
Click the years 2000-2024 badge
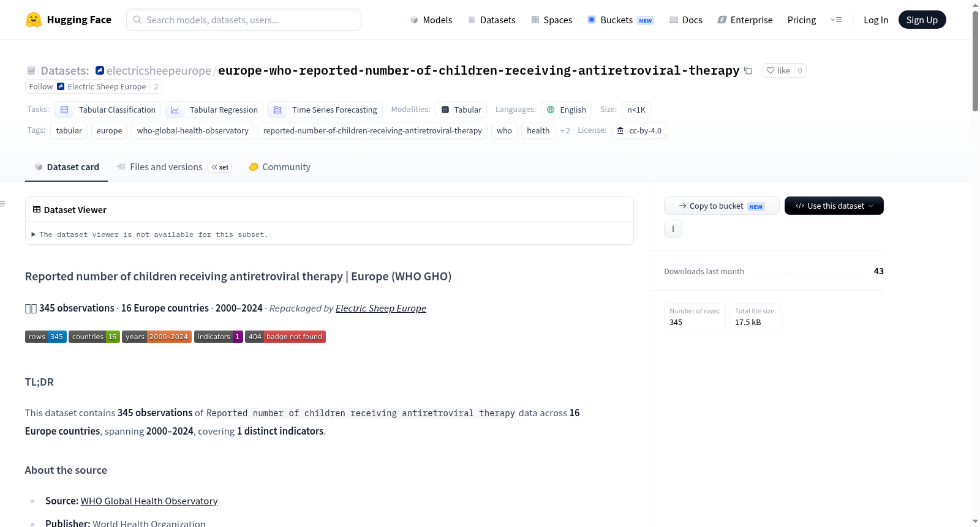[157, 337]
